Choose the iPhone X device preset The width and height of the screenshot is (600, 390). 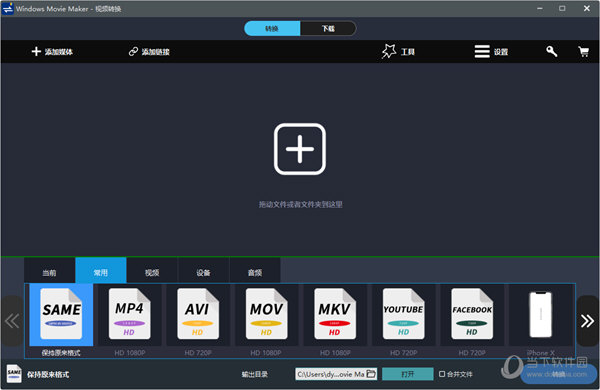(x=540, y=314)
